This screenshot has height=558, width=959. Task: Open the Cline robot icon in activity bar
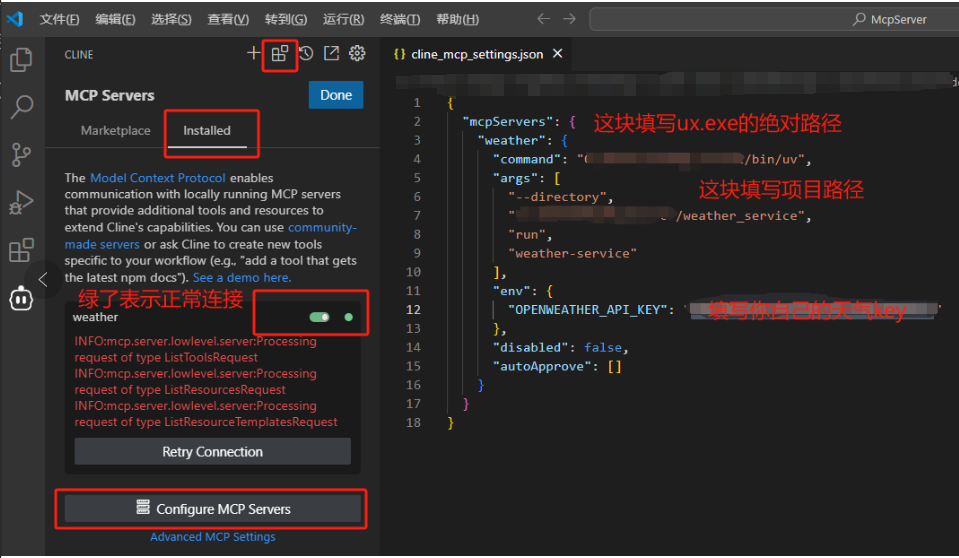[x=21, y=299]
